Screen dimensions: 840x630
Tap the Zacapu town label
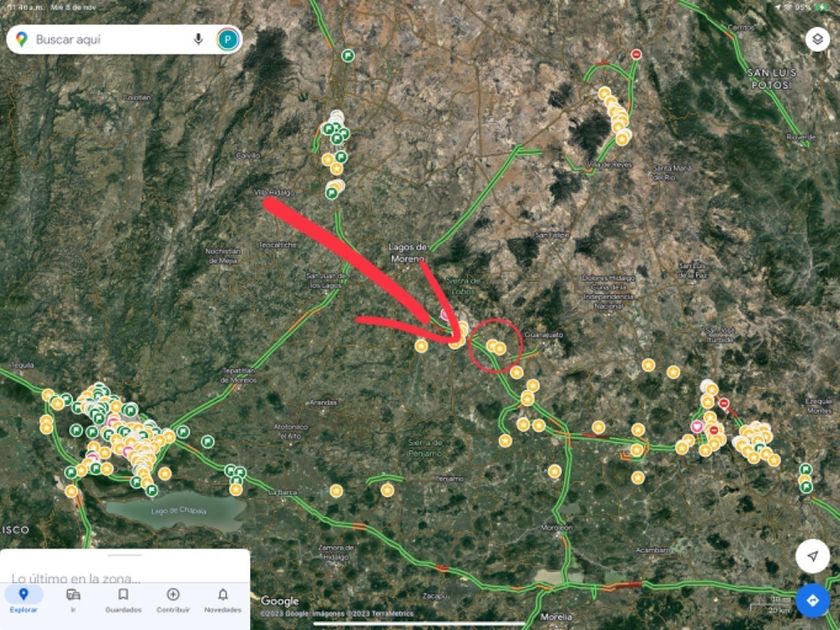[434, 596]
